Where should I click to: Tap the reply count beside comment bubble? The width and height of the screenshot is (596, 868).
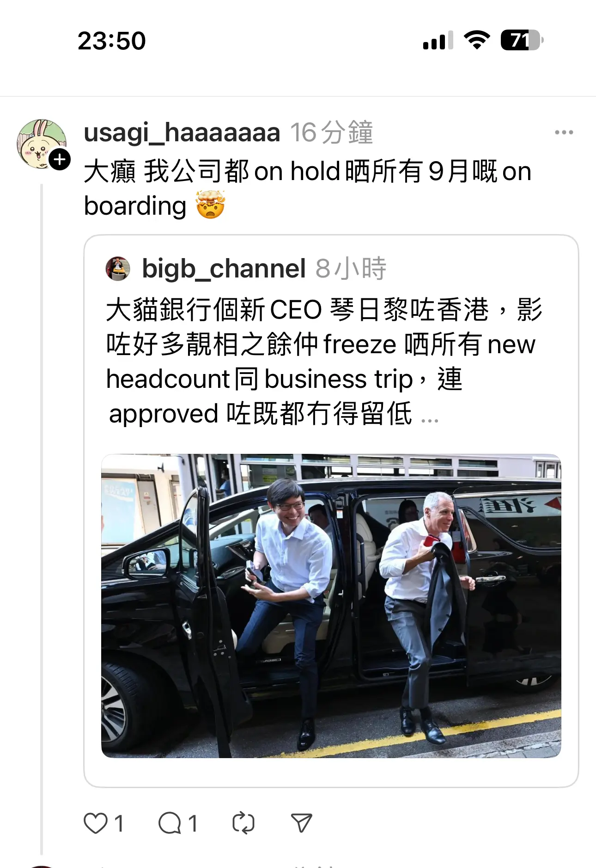pyautogui.click(x=193, y=824)
